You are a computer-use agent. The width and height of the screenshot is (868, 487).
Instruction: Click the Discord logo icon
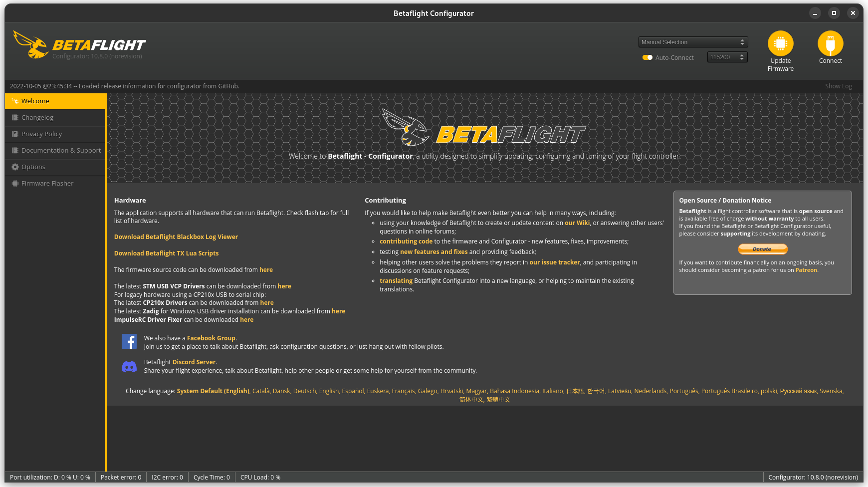129,367
